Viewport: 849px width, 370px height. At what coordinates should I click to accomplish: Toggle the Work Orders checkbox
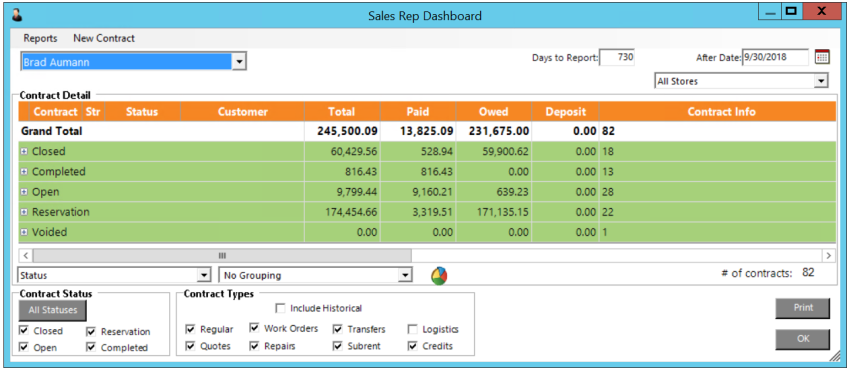tap(254, 328)
